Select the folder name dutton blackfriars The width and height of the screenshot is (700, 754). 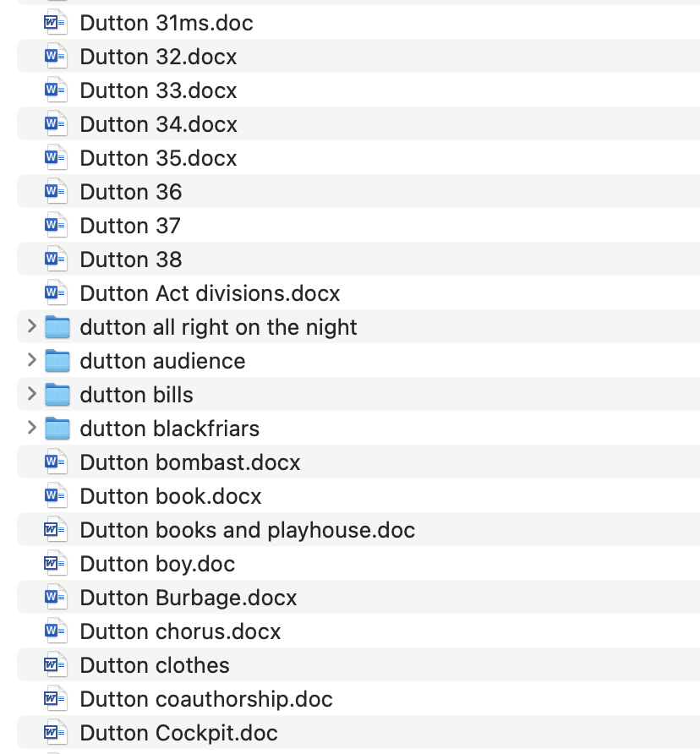click(170, 429)
